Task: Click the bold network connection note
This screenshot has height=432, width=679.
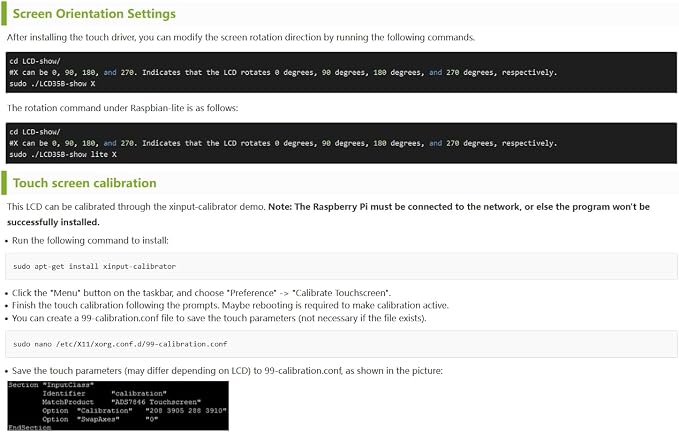Action: (328, 214)
